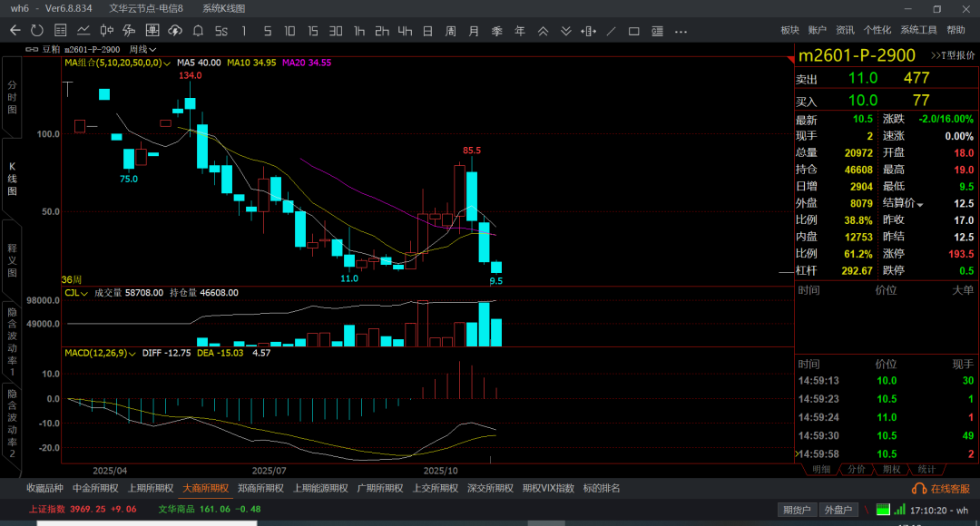Click the latest candle at 9.5 low
Image resolution: width=980 pixels, height=526 pixels.
pyautogui.click(x=495, y=267)
